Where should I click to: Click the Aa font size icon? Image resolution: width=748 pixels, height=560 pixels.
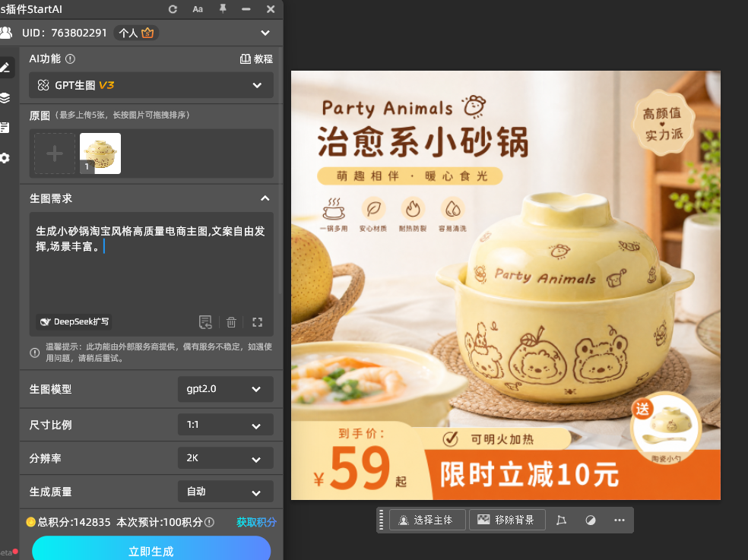pos(198,9)
